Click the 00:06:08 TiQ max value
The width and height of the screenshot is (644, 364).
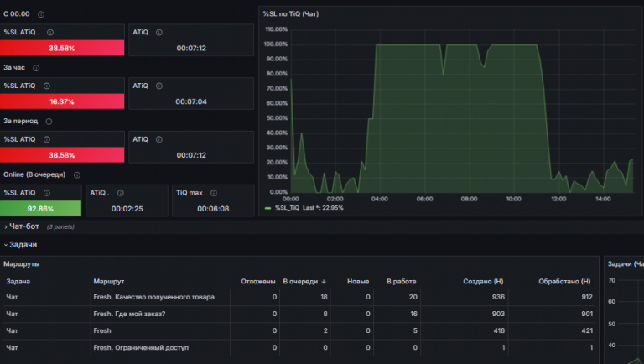pyautogui.click(x=213, y=209)
